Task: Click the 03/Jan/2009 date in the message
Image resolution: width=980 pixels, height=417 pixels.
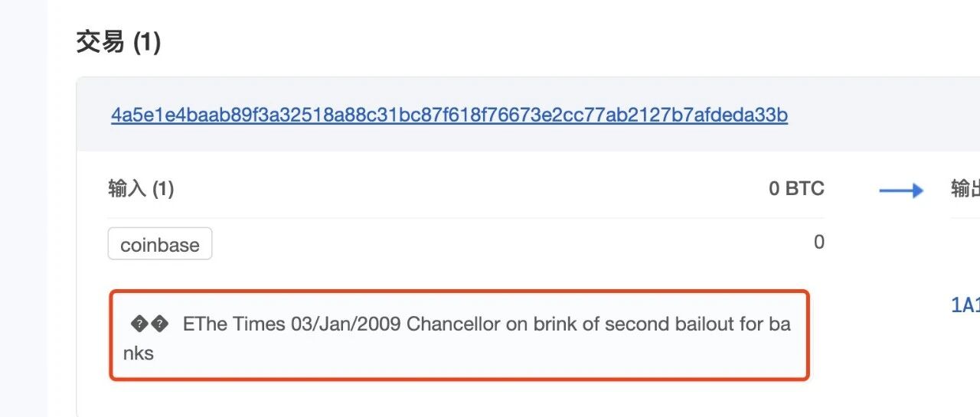Action: coord(346,324)
